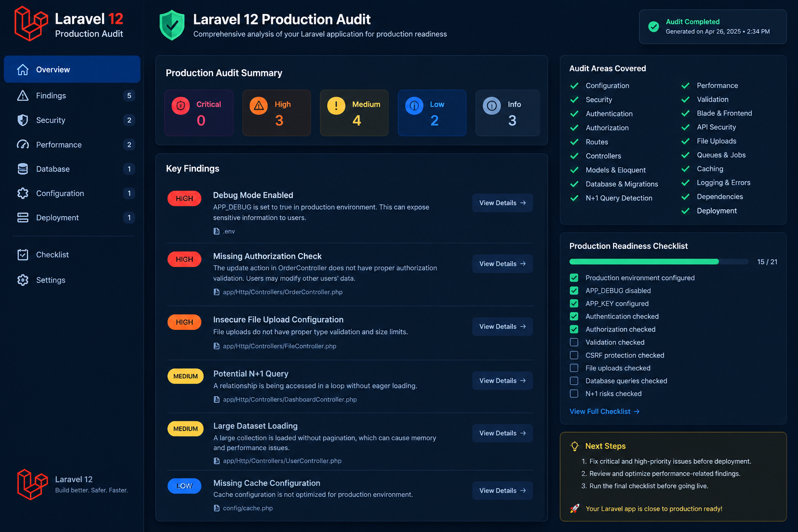
Task: Click the Settings gear icon
Action: click(x=23, y=280)
